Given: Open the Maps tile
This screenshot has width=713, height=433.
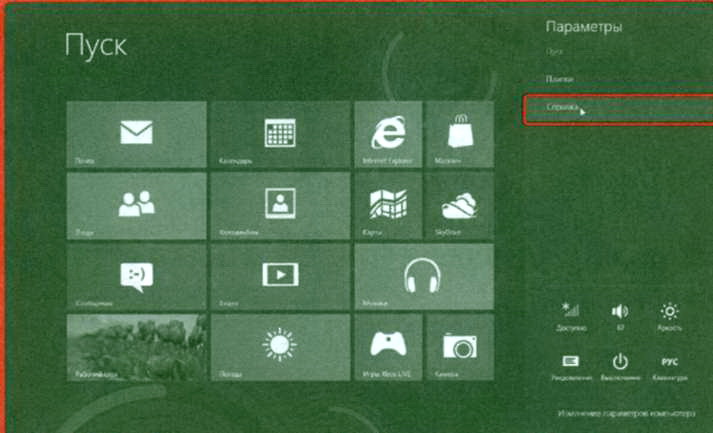Looking at the screenshot, I should 388,206.
